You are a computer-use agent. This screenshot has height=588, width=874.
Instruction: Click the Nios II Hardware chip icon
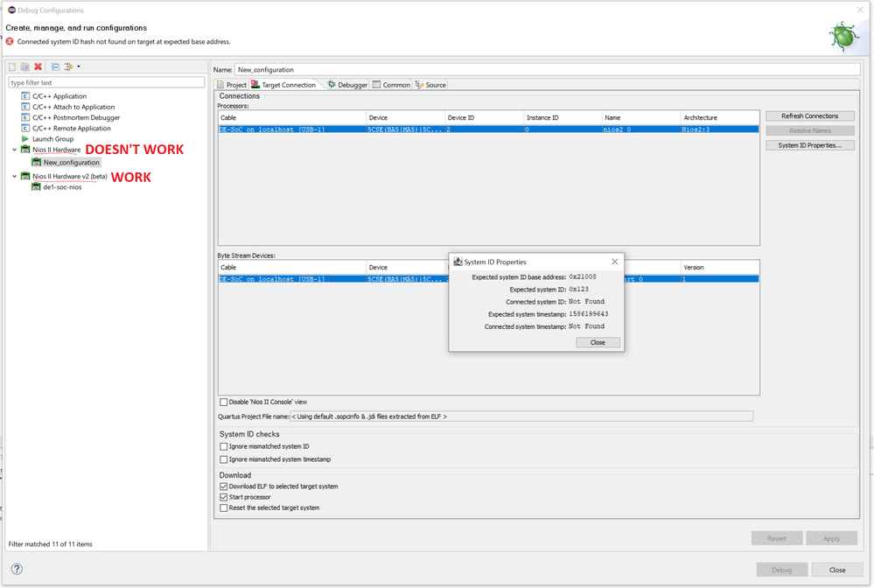(25, 150)
